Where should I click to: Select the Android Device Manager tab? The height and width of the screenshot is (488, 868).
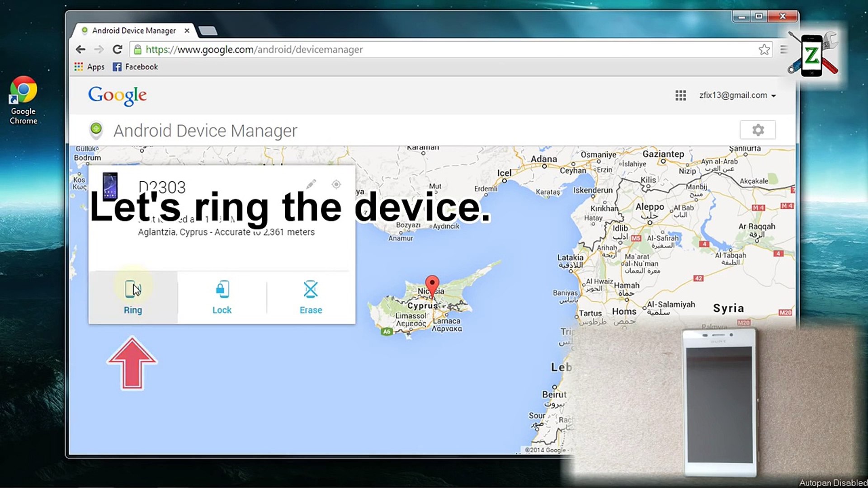pyautogui.click(x=134, y=31)
